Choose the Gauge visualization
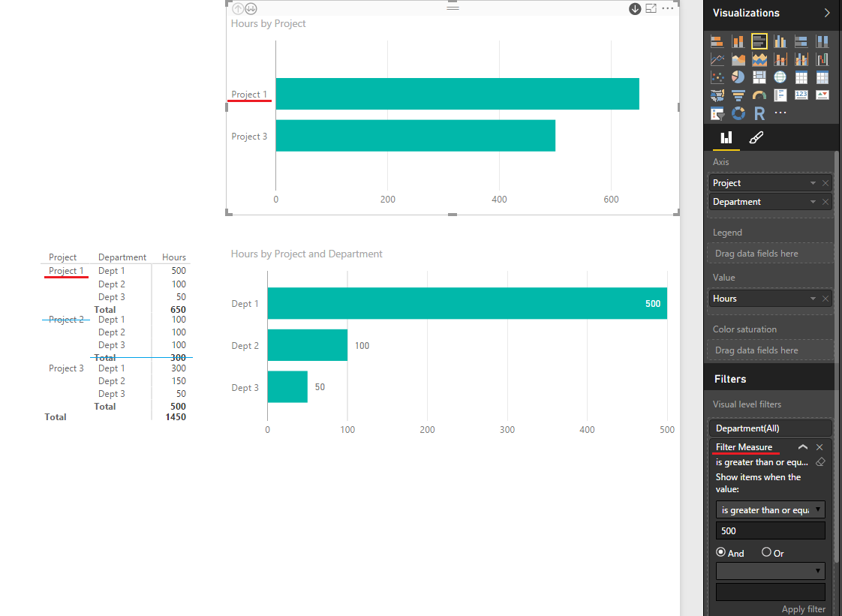The width and height of the screenshot is (842, 616). [759, 95]
